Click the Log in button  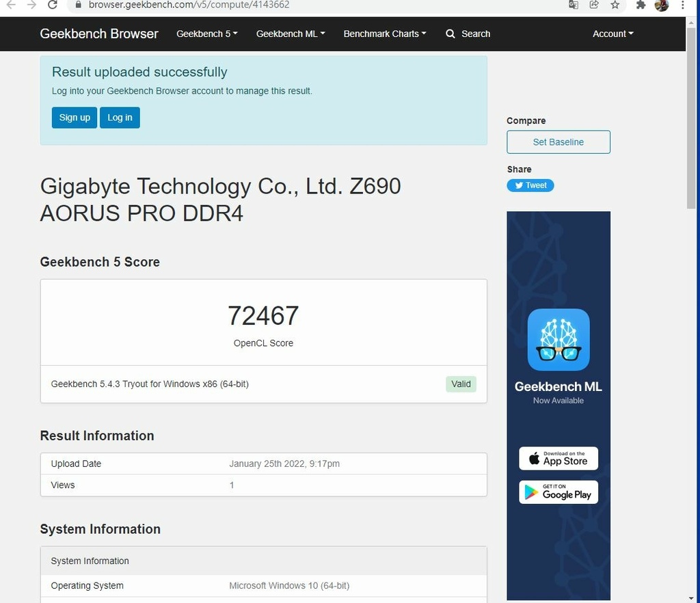pos(120,118)
